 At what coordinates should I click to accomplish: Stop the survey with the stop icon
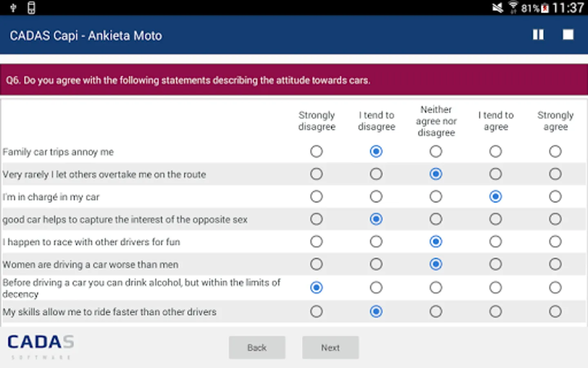[x=568, y=35]
